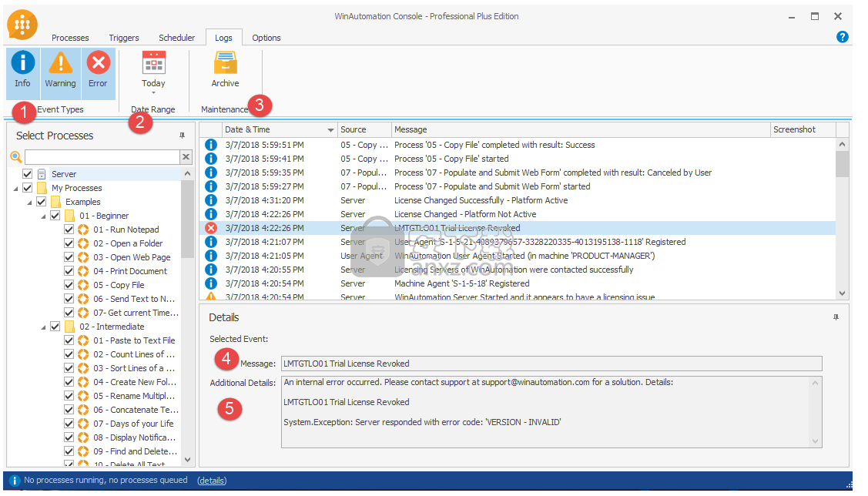Screen dimensions: 868x496
Task: Collapse the 02 - Intermediate tree node
Action: 43,327
